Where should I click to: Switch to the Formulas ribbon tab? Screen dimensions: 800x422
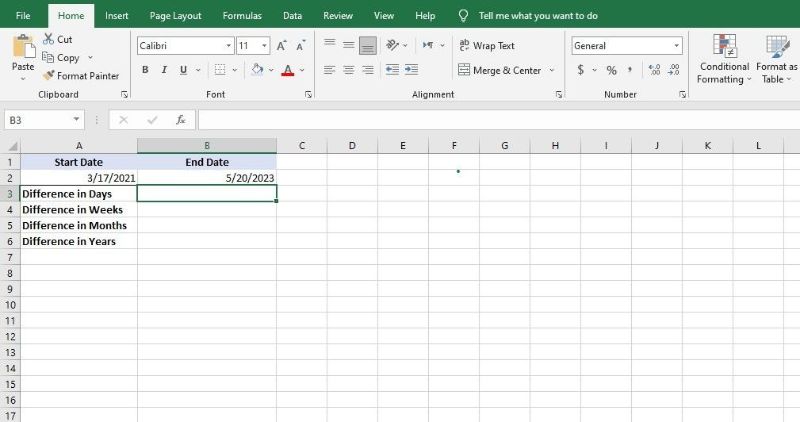242,16
